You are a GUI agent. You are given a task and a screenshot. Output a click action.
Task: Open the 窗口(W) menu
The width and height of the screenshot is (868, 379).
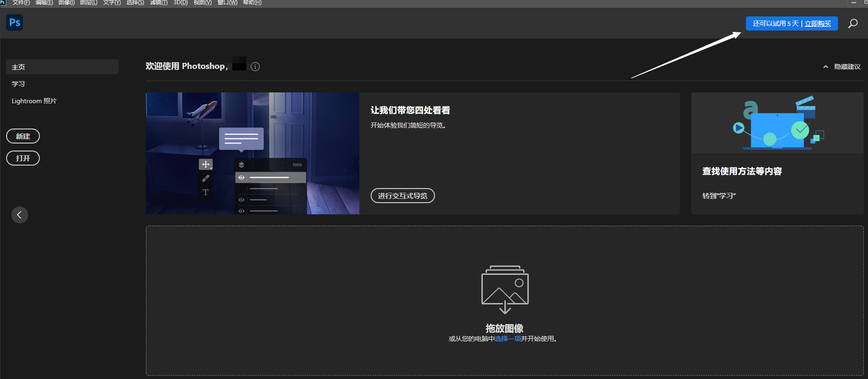(227, 3)
